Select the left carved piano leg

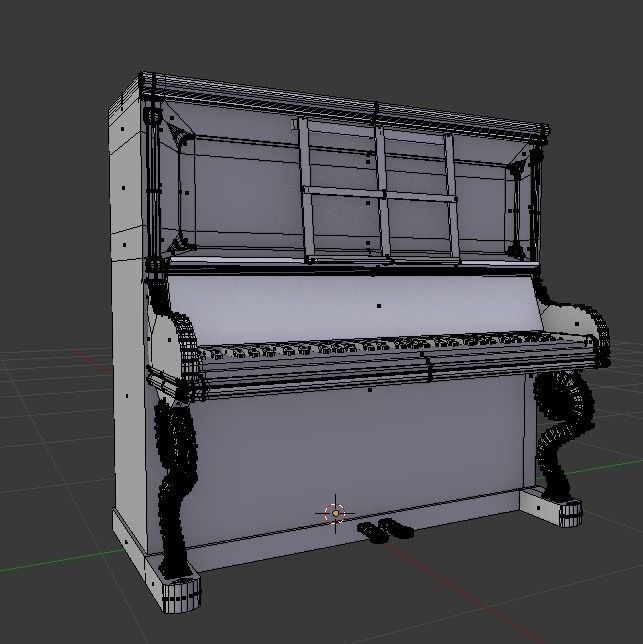176,489
